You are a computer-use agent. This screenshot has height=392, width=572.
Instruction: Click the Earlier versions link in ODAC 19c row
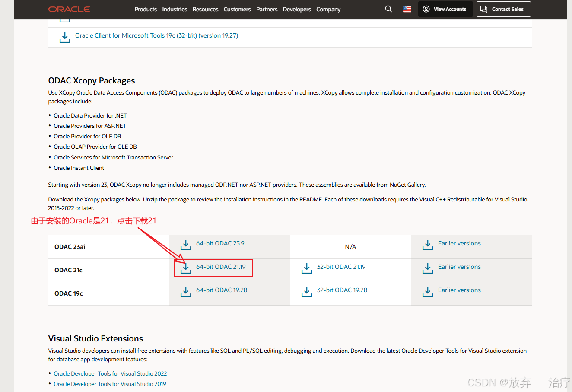tap(459, 290)
